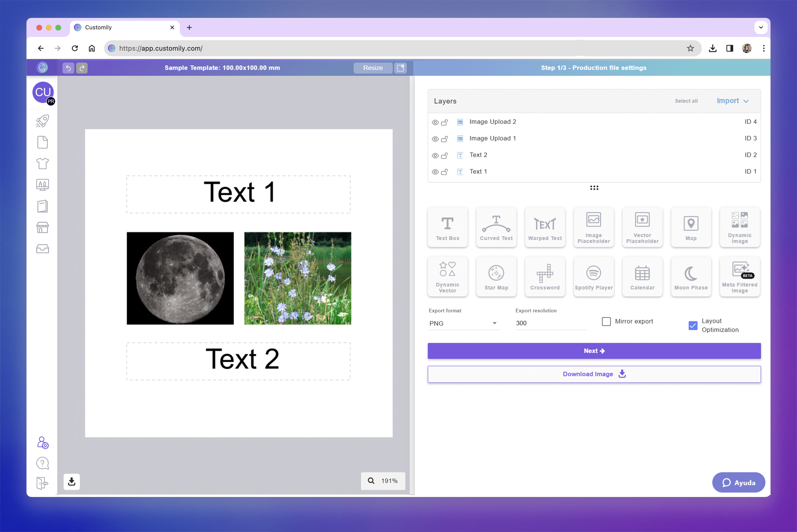This screenshot has height=532, width=797.
Task: Click the rocket icon in sidebar
Action: (x=42, y=121)
